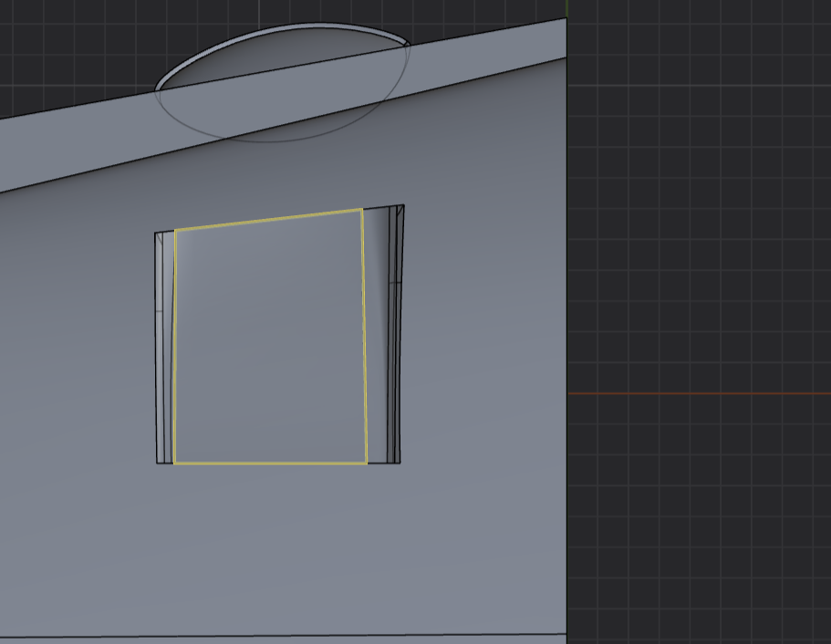Select the top edge of the yellow outline
The image size is (831, 644).
(269, 219)
